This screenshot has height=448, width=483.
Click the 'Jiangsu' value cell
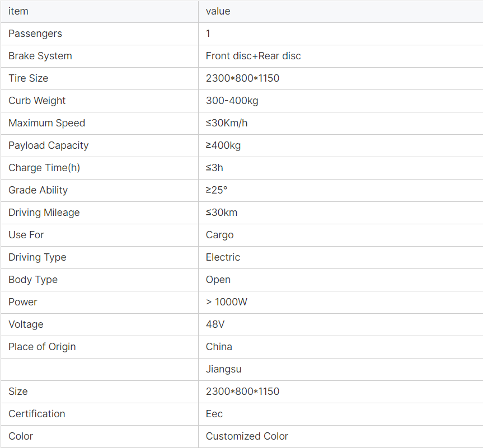pos(223,369)
